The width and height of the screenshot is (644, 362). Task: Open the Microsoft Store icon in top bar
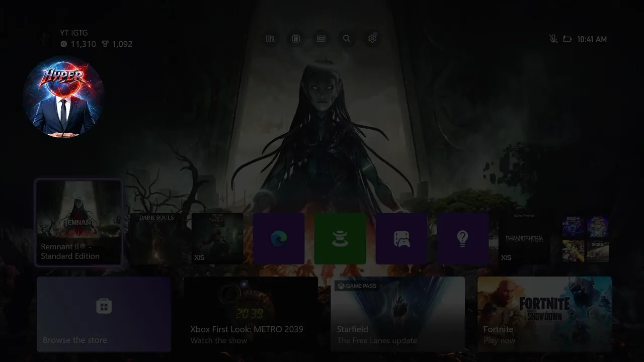296,39
